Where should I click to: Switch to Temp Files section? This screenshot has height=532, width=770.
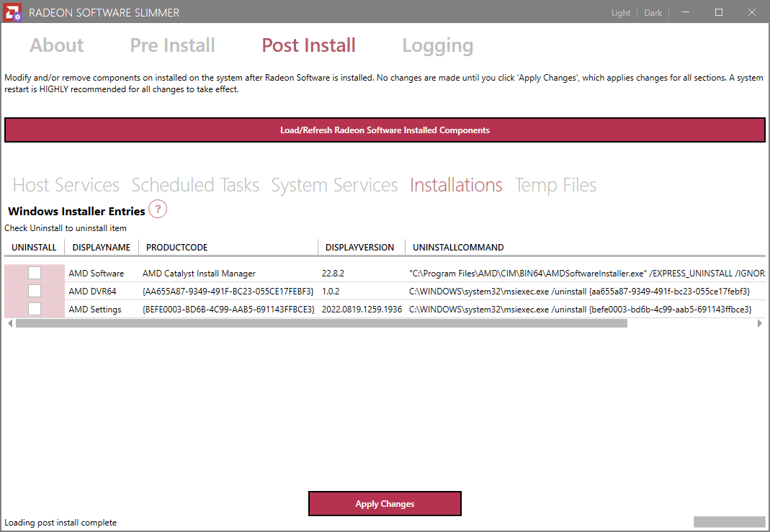point(555,185)
